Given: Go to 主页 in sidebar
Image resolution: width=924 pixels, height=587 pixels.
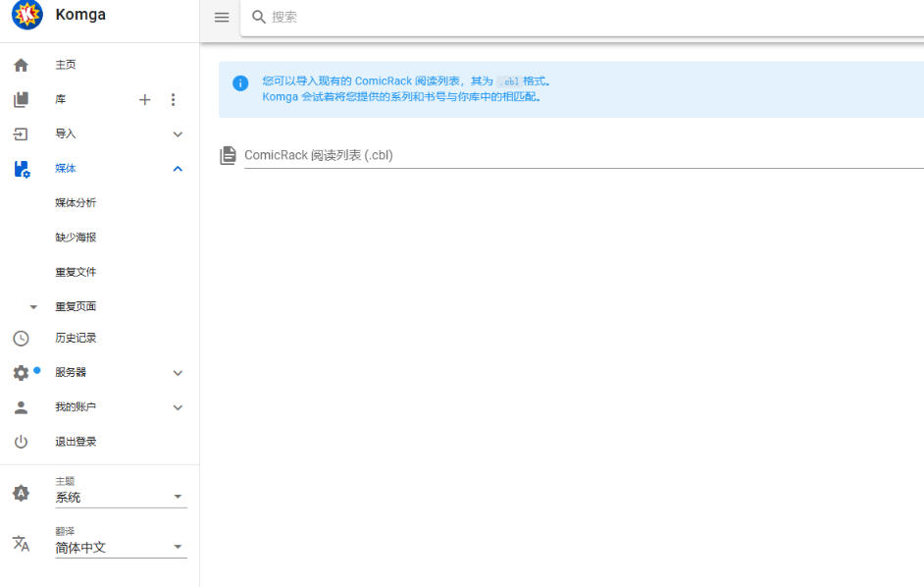Looking at the screenshot, I should (66, 65).
